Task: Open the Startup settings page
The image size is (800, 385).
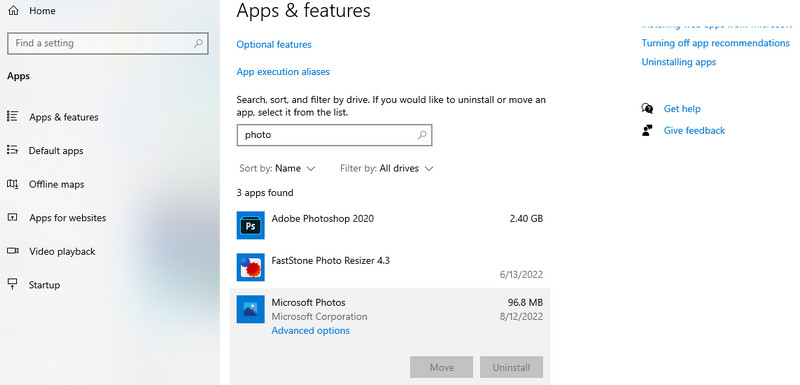Action: 44,285
